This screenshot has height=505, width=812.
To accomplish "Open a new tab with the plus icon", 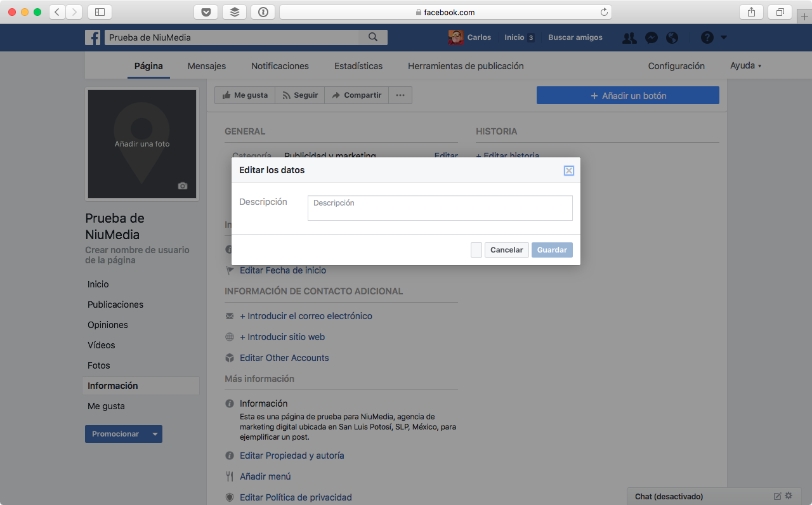I will tap(804, 16).
